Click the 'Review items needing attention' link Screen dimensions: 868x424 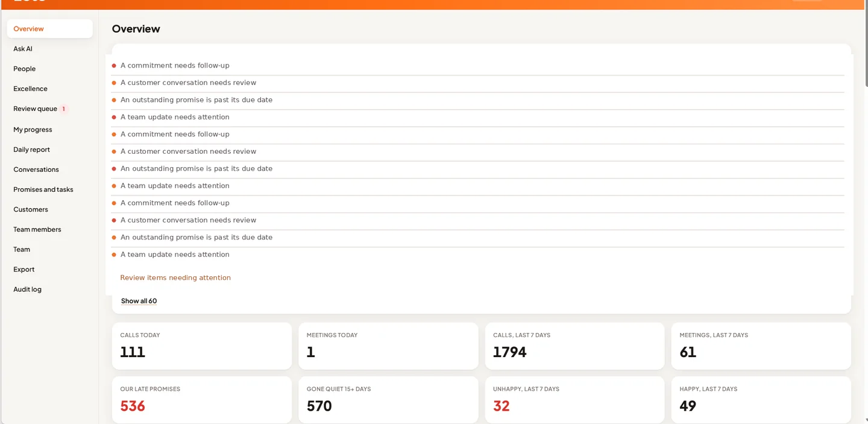[175, 278]
